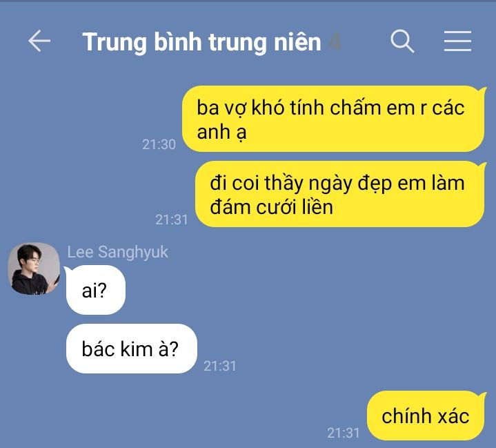Tap the pointed tail of chính xác bubble
Viewport: 496px width, 448px height.
tap(482, 396)
